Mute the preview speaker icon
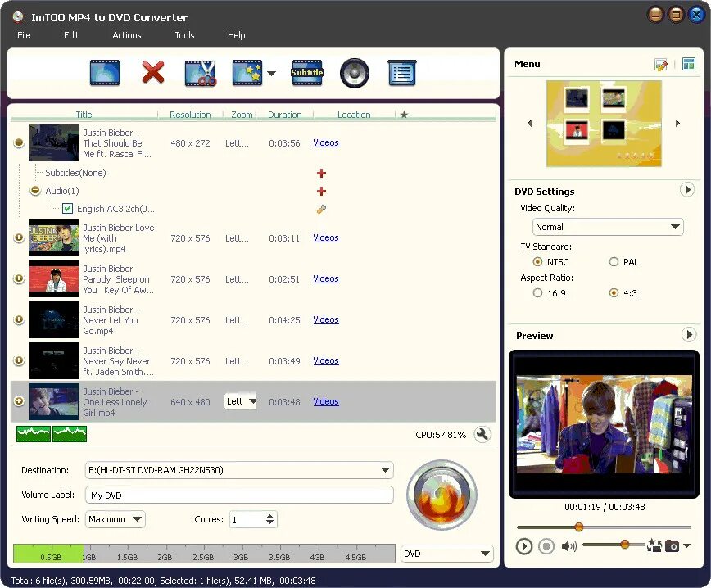The width and height of the screenshot is (711, 588). coord(568,546)
